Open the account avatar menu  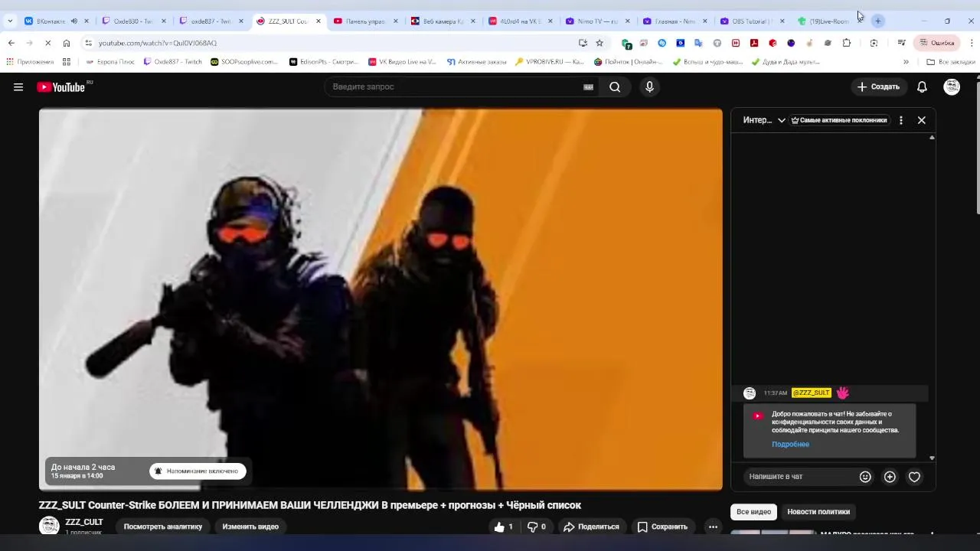952,87
